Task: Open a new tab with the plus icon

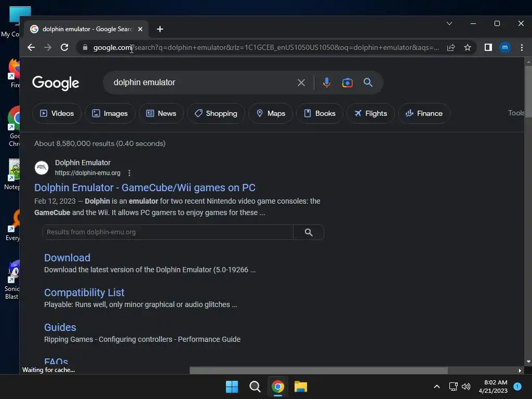Action: 160,29
